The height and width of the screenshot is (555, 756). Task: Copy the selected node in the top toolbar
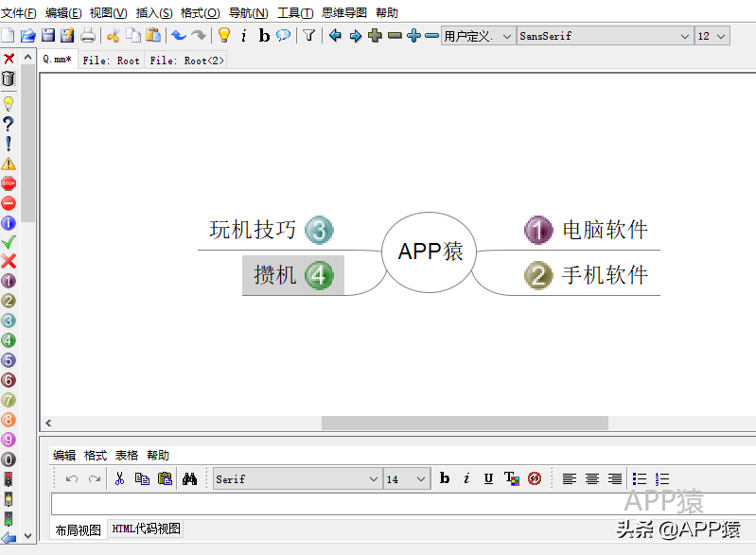point(133,36)
